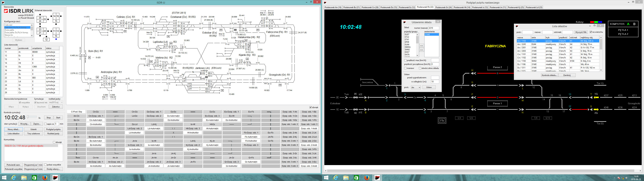Toggle na wierzchu checkbox in Lista składów
Screen dimensions: 644x181
pyautogui.click(x=591, y=32)
